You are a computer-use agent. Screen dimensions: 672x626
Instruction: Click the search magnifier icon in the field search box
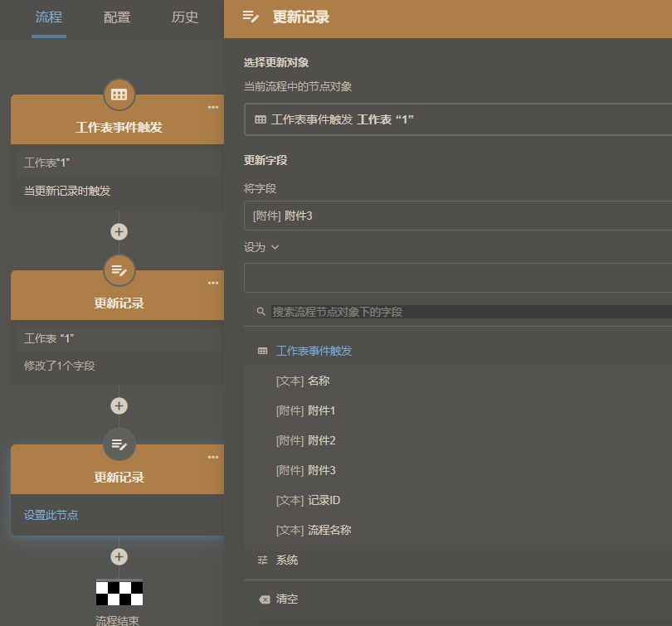pyautogui.click(x=259, y=313)
